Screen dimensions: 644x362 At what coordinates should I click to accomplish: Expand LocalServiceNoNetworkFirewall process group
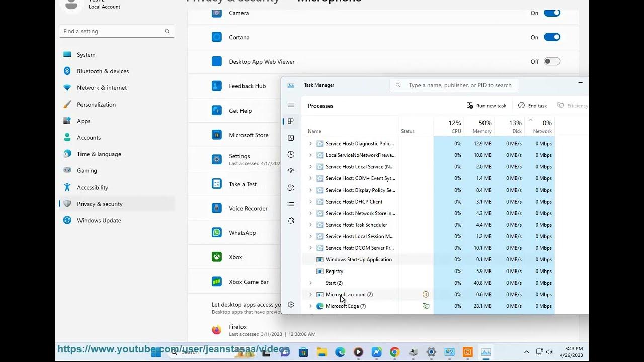(310, 155)
